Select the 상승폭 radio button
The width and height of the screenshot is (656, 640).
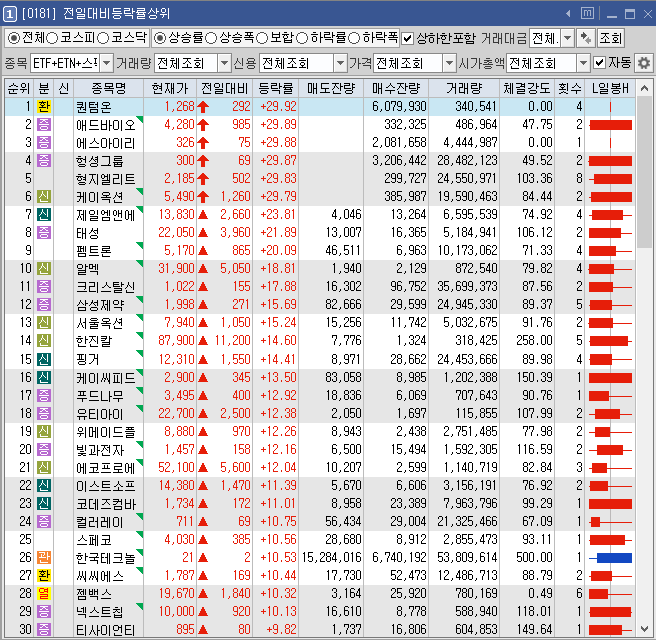point(211,38)
